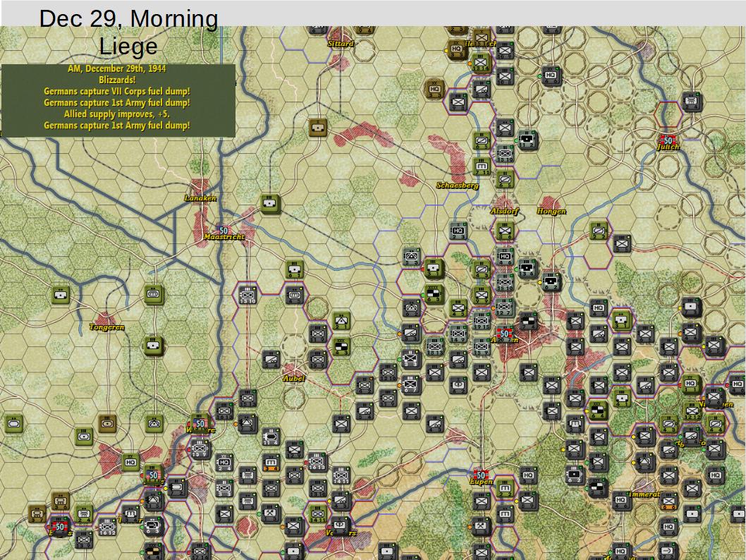
Task: Select the dark armor counter labeled 13 4
Action: coord(527,269)
